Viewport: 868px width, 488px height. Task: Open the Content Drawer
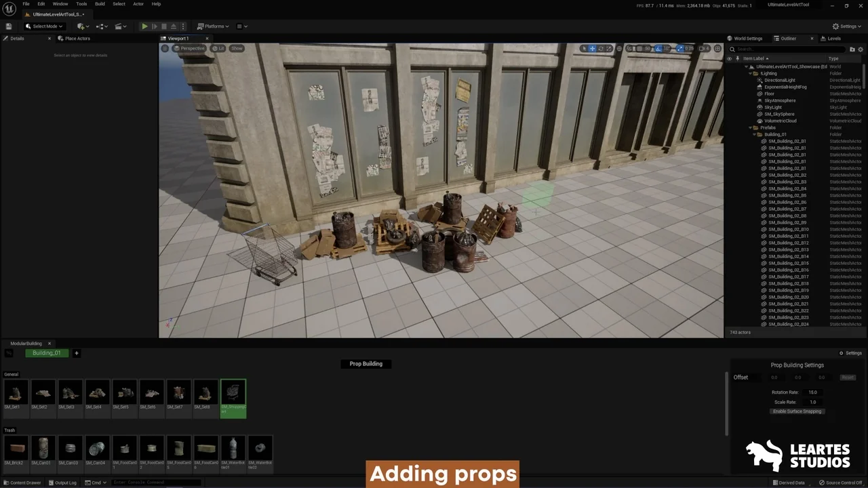[x=22, y=483]
